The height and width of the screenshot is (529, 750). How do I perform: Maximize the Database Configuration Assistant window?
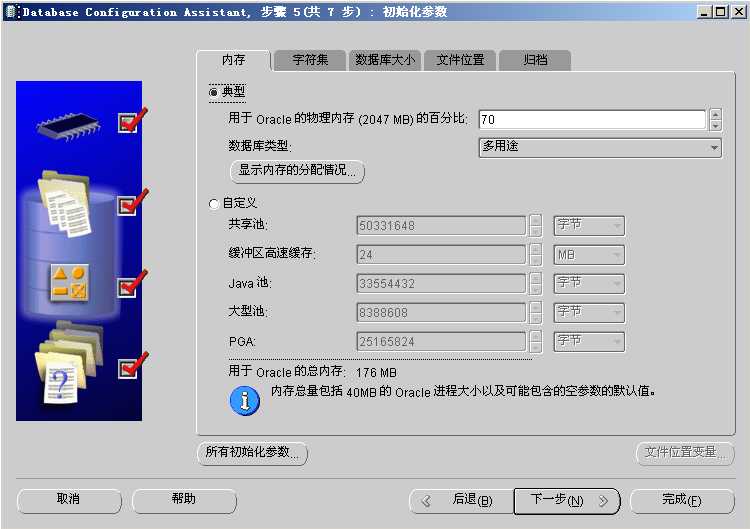pyautogui.click(x=720, y=12)
